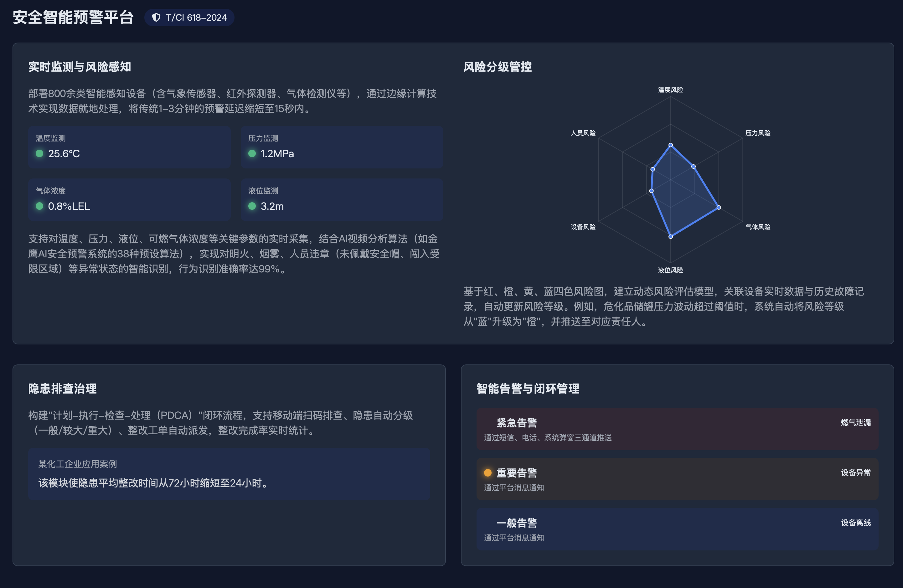Click the green status dot for 3.2m

(252, 206)
